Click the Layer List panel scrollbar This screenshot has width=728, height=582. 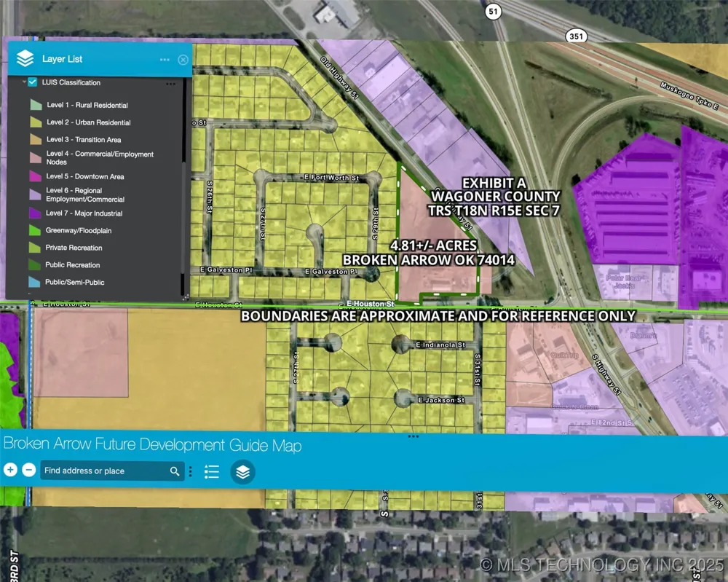(x=183, y=186)
